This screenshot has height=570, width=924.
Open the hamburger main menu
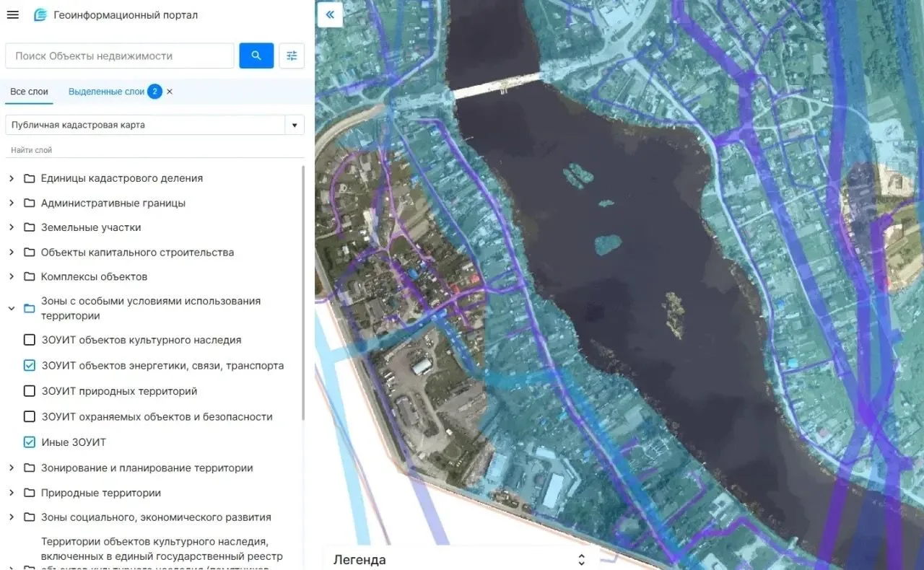point(12,15)
